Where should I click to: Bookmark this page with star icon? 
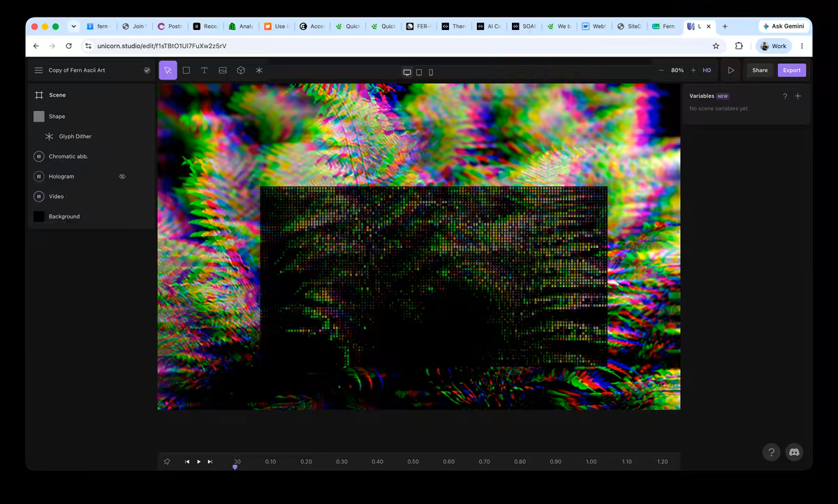point(716,46)
